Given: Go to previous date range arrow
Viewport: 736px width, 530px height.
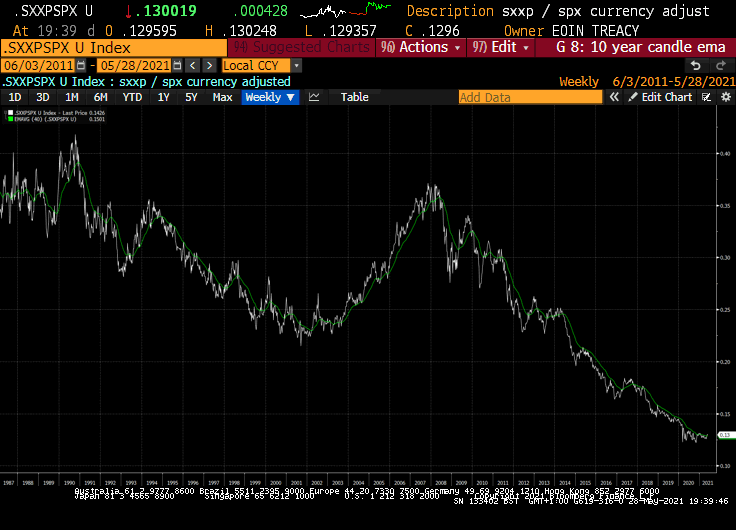Looking at the screenshot, I should (192, 65).
